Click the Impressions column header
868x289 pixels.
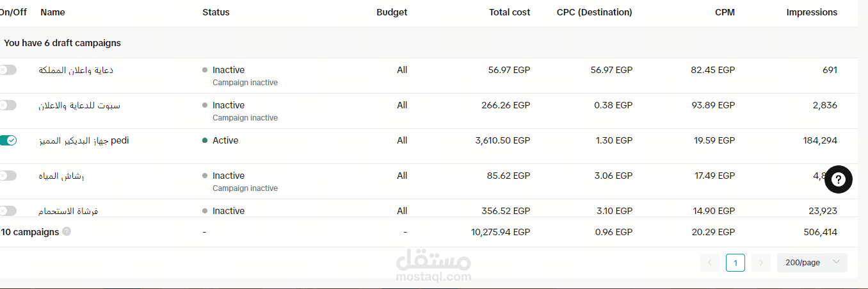(812, 12)
